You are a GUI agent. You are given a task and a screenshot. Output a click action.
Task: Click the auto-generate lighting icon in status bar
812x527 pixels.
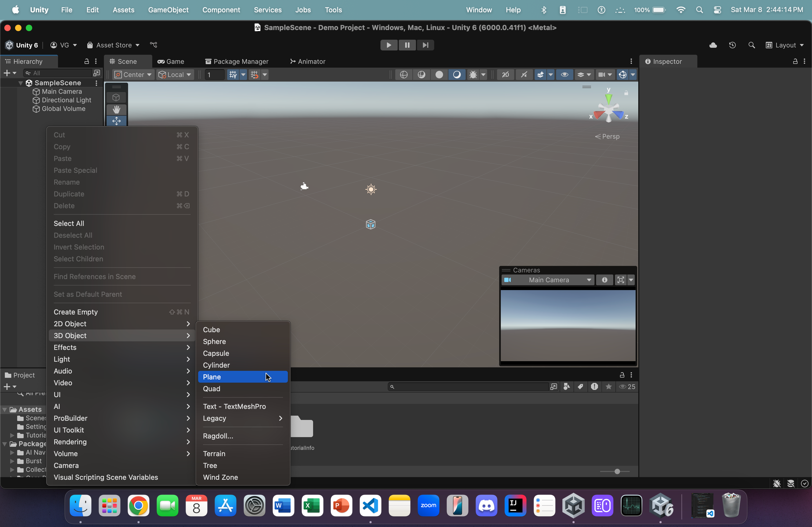point(791,483)
